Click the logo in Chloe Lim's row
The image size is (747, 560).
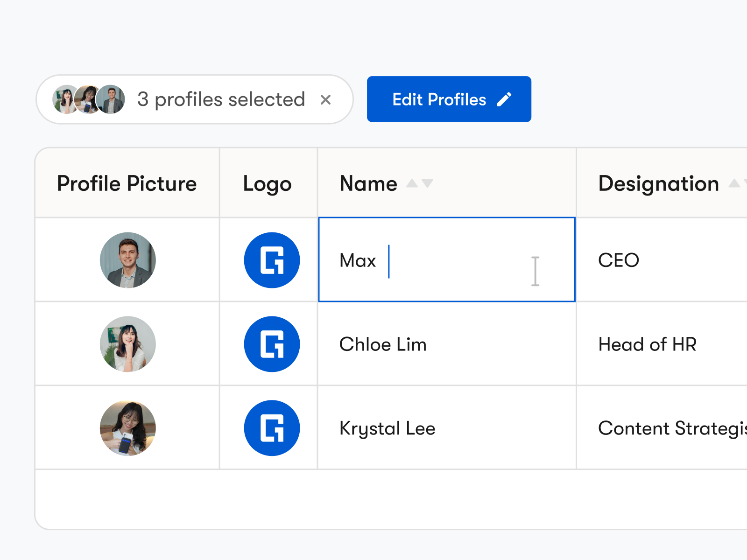(272, 344)
